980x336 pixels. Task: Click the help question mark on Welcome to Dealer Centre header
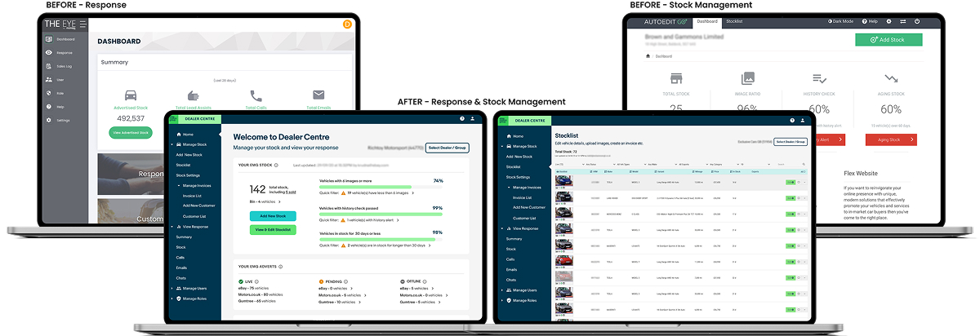pos(462,119)
